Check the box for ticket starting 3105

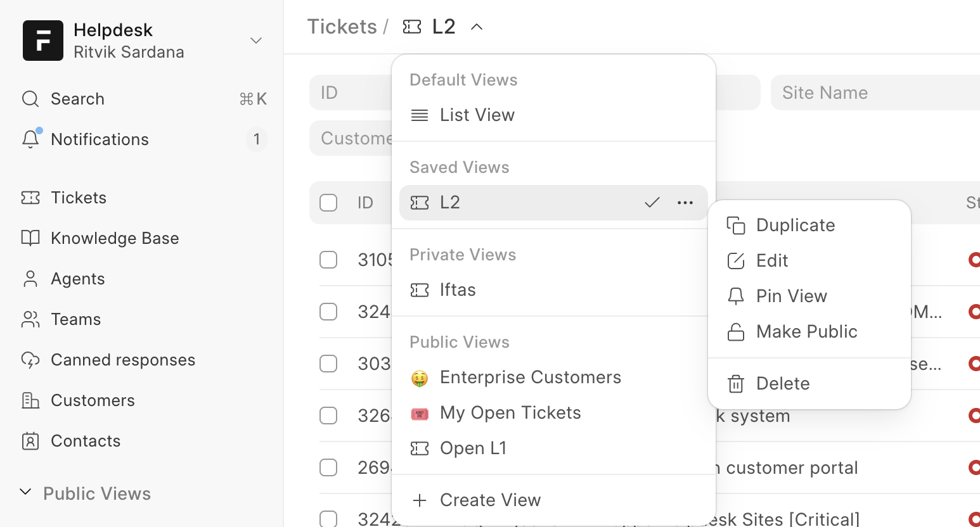[x=328, y=260]
